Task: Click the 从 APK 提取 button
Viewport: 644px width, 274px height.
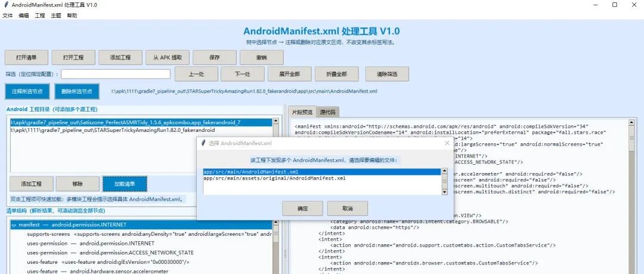Action: pyautogui.click(x=168, y=57)
